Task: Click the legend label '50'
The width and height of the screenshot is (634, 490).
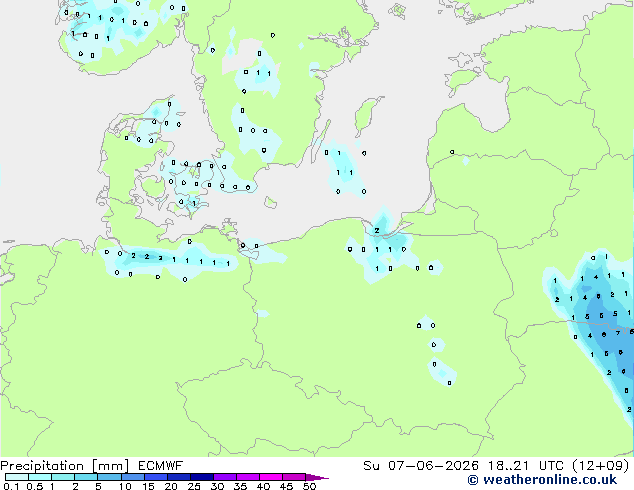Action: click(x=309, y=486)
